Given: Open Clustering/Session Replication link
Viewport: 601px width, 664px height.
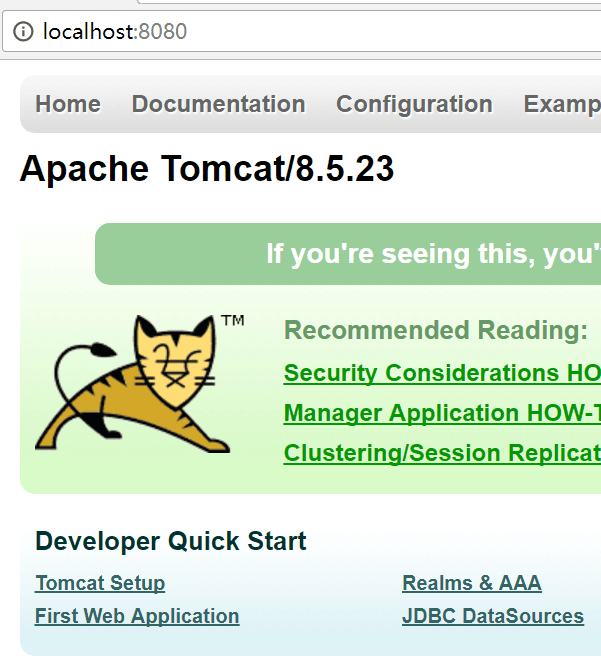Looking at the screenshot, I should point(442,453).
